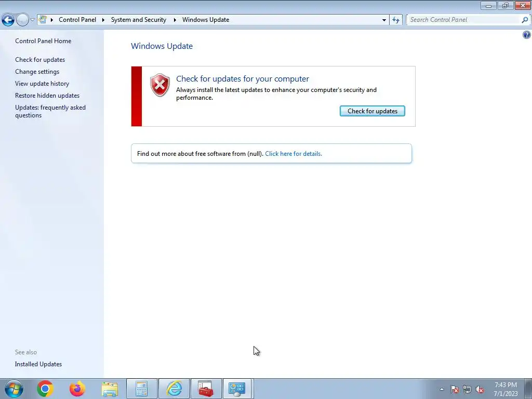The width and height of the screenshot is (532, 399).
Task: Click the red shield error icon
Action: pos(160,85)
